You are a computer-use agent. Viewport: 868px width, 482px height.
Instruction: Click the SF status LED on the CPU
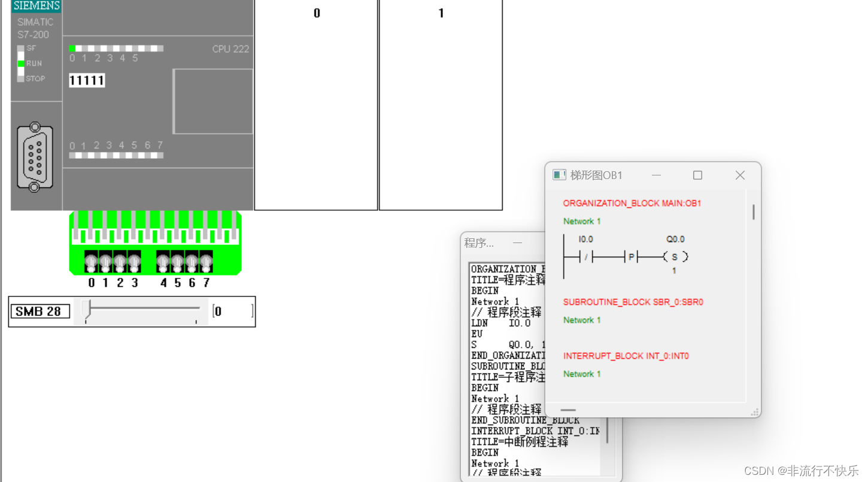(x=21, y=48)
